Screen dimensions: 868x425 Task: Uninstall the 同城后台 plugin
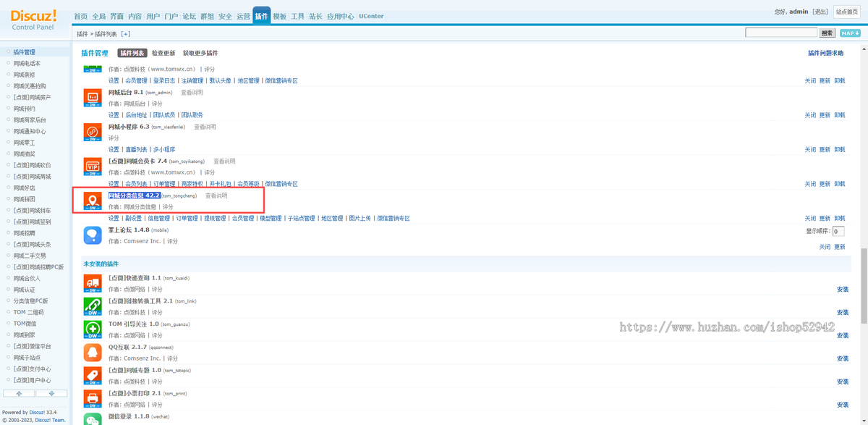click(839, 115)
